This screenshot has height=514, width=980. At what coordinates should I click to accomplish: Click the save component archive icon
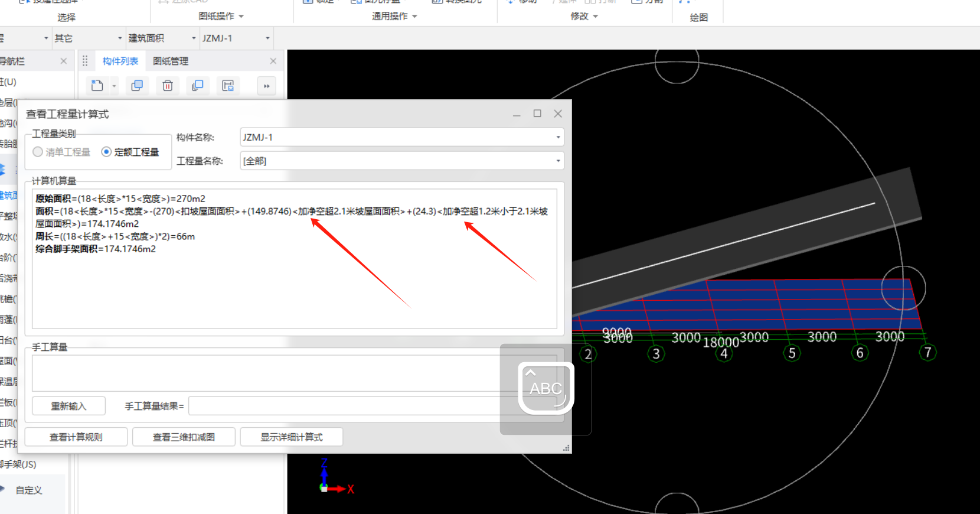click(228, 86)
